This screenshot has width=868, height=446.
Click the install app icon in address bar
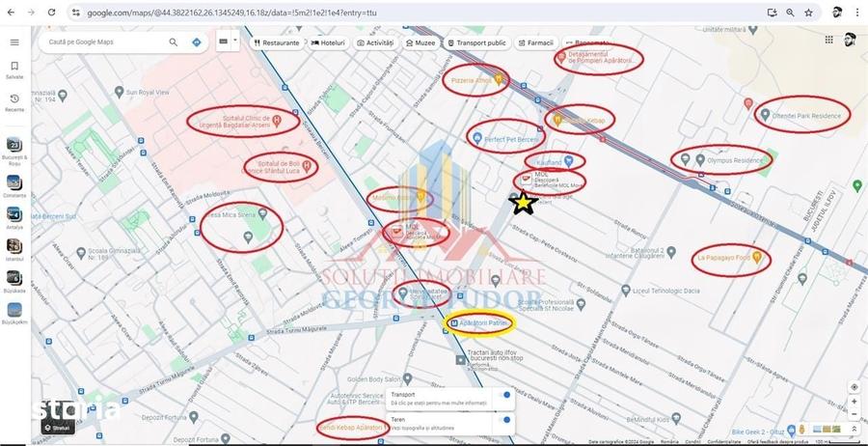click(x=772, y=13)
